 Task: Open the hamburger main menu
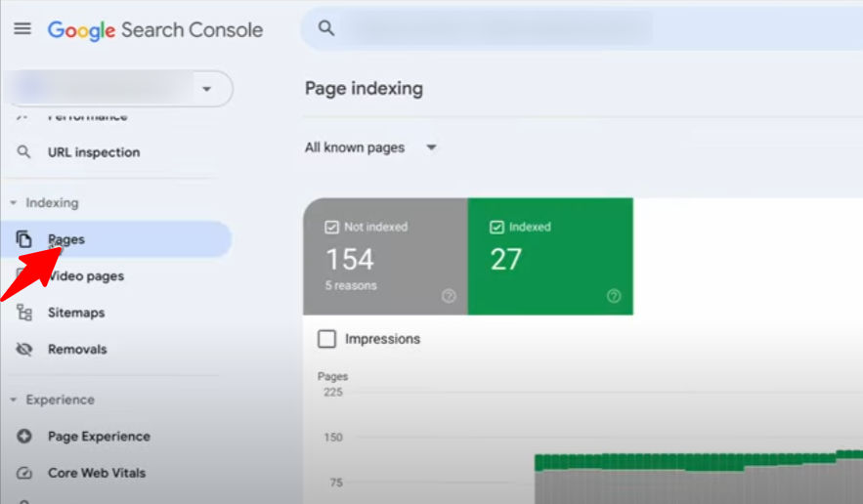(x=22, y=28)
